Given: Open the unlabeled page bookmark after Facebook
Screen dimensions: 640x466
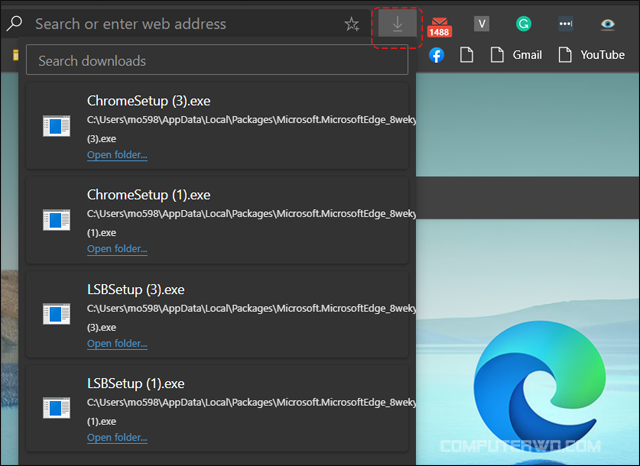Looking at the screenshot, I should (467, 55).
